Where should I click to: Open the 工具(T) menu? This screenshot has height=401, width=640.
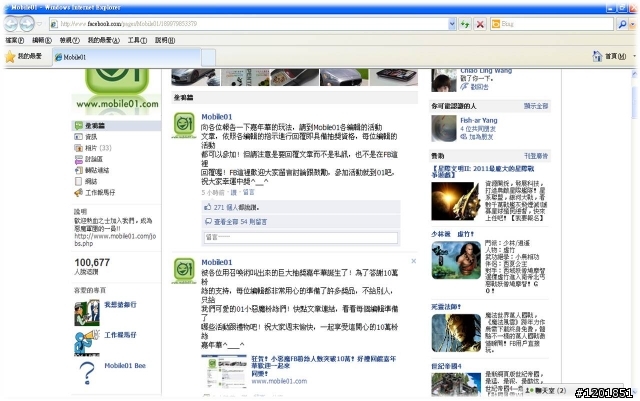coord(137,40)
